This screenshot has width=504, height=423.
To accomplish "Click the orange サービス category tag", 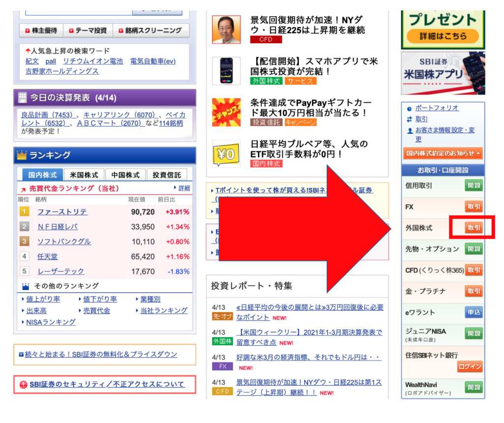I will click(x=301, y=81).
